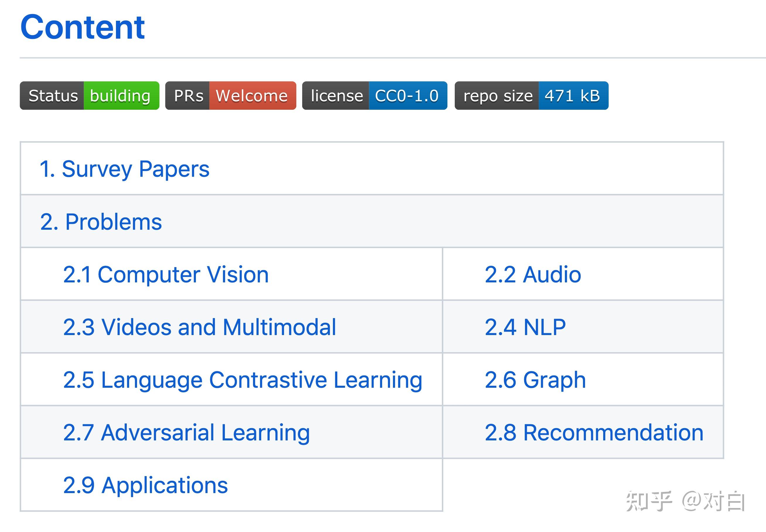766x532 pixels.
Task: Click the green building badge value
Action: (x=121, y=96)
